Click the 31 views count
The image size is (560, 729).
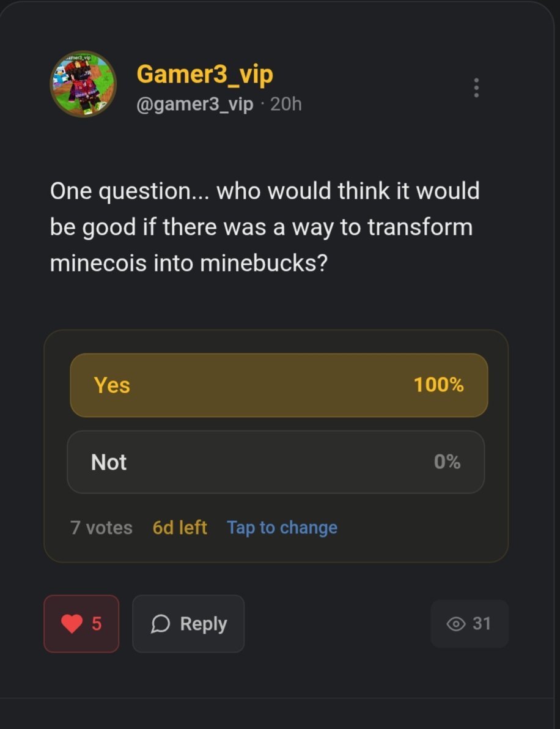point(482,624)
